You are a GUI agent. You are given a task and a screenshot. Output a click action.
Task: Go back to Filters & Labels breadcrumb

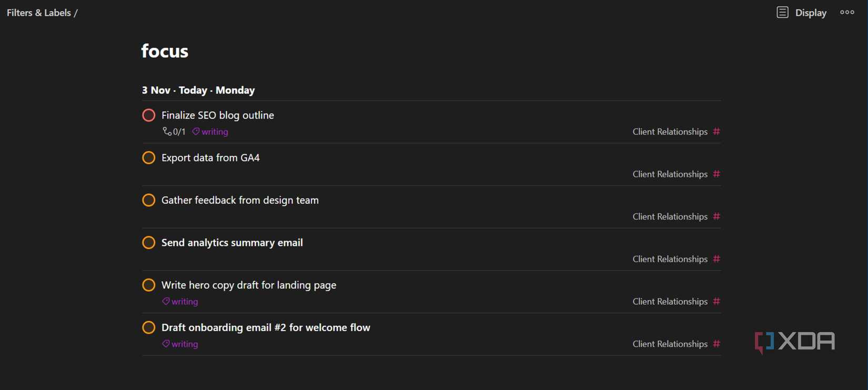click(38, 13)
